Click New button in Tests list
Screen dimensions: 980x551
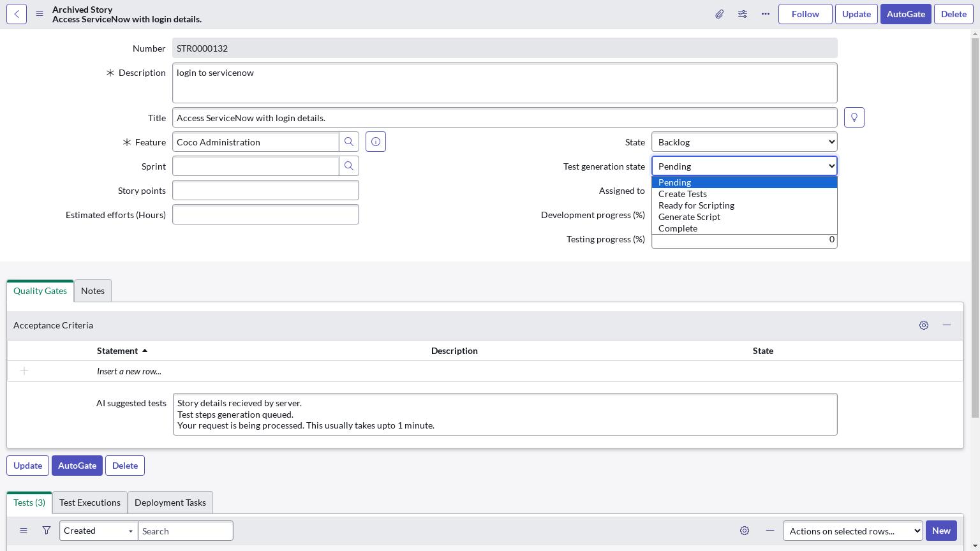point(941,531)
